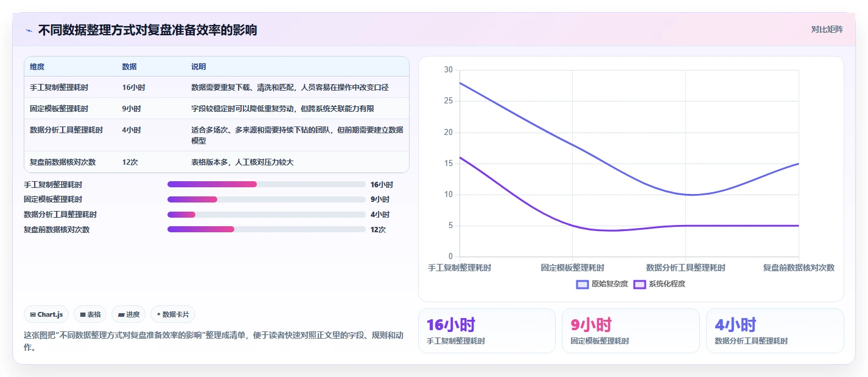868x377 pixels.
Task: Click the 4小时 value after the progress bar
Action: click(380, 215)
